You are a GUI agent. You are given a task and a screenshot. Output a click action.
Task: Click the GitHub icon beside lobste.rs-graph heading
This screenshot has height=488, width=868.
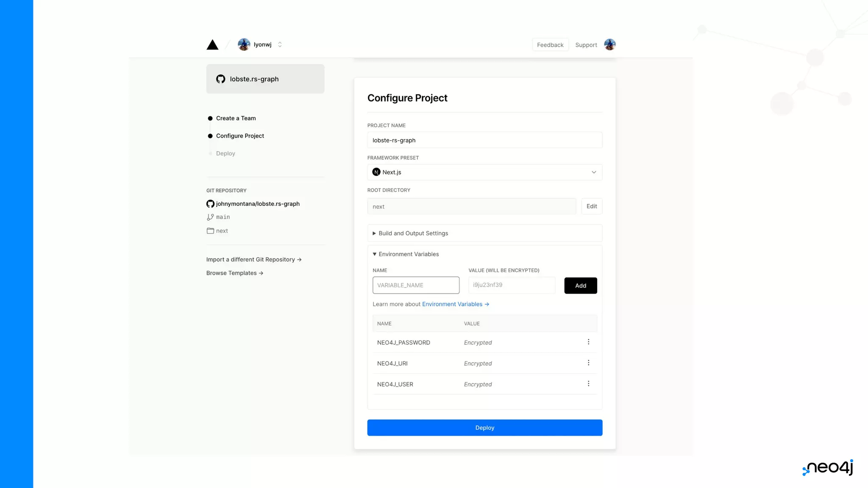(x=220, y=79)
